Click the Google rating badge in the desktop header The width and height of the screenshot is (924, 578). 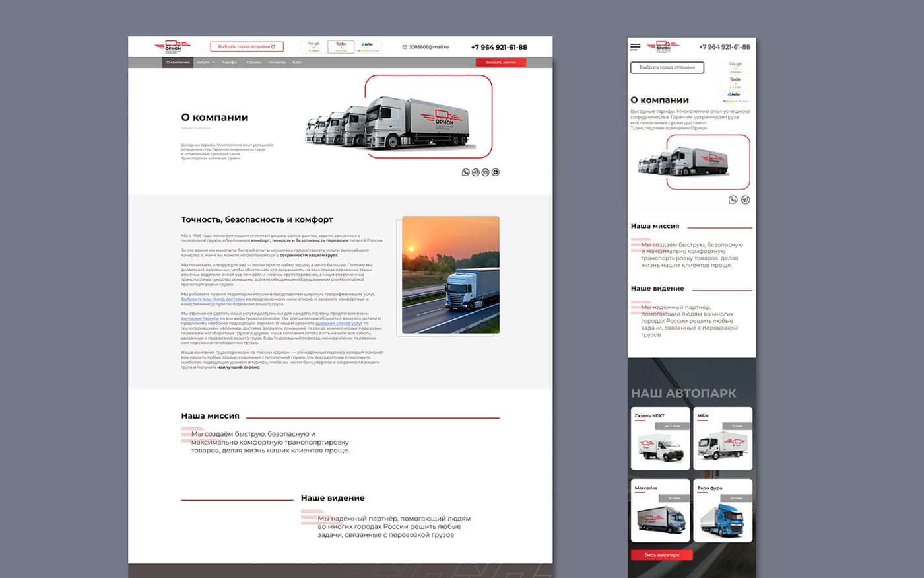click(313, 47)
